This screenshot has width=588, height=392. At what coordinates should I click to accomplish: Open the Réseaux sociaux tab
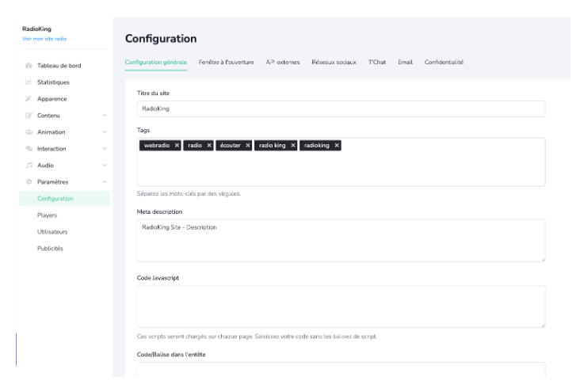pos(334,63)
